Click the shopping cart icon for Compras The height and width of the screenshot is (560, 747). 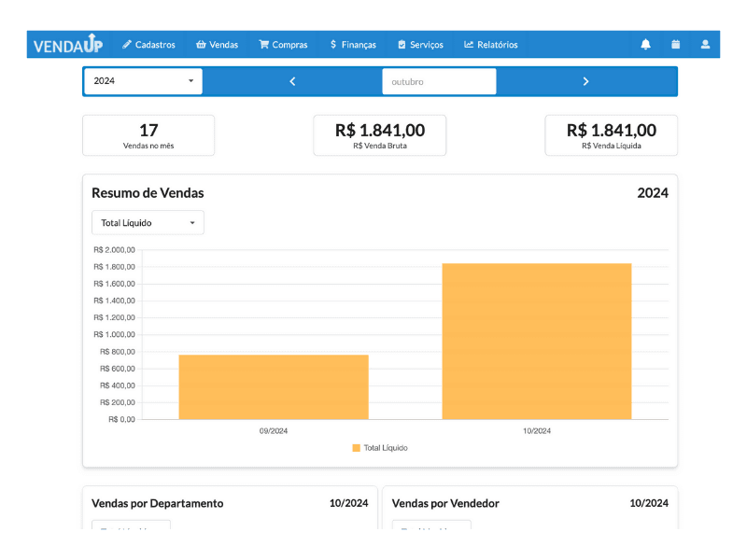click(x=264, y=44)
